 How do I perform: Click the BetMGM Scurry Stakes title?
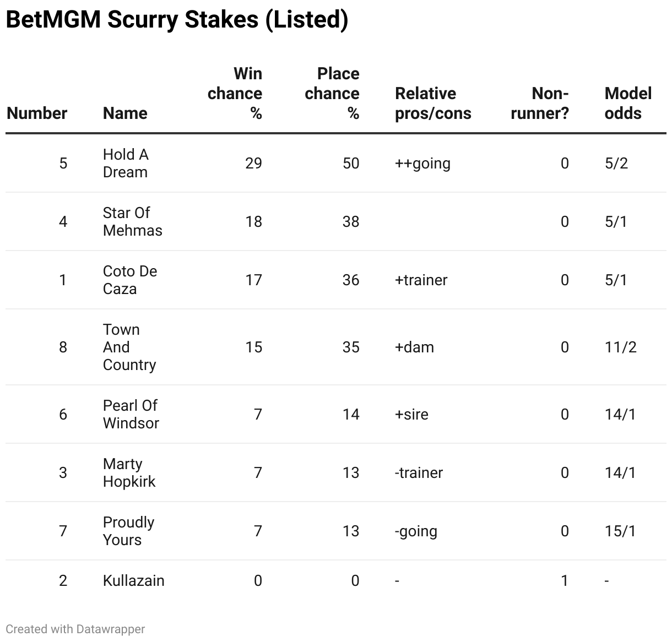click(177, 20)
